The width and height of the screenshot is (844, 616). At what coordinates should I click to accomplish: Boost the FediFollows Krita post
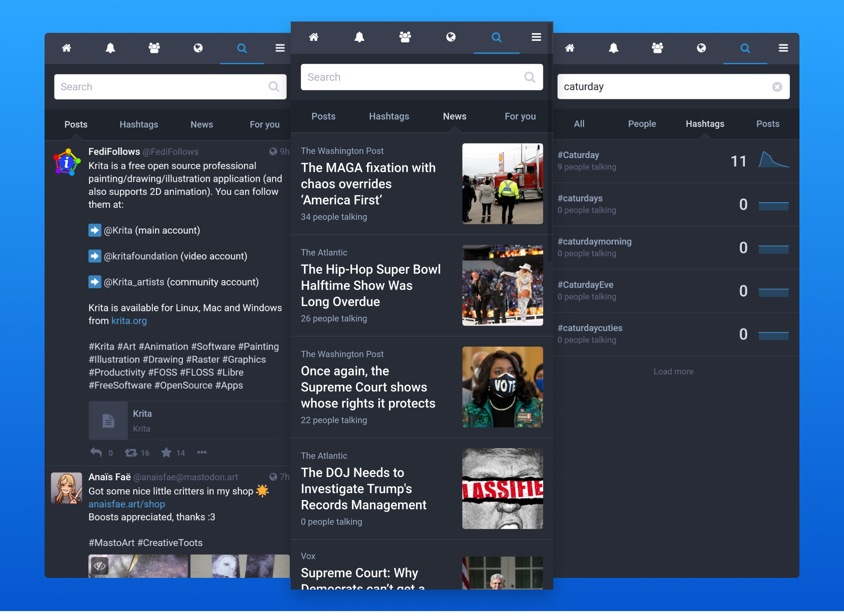[131, 452]
